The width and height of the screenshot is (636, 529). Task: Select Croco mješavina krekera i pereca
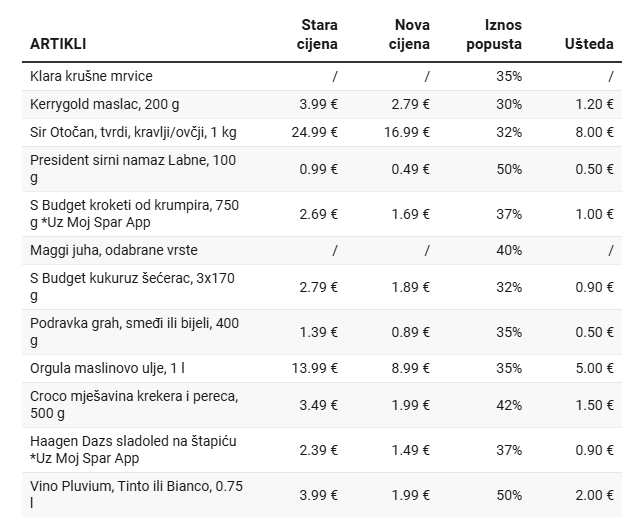[x=134, y=405]
